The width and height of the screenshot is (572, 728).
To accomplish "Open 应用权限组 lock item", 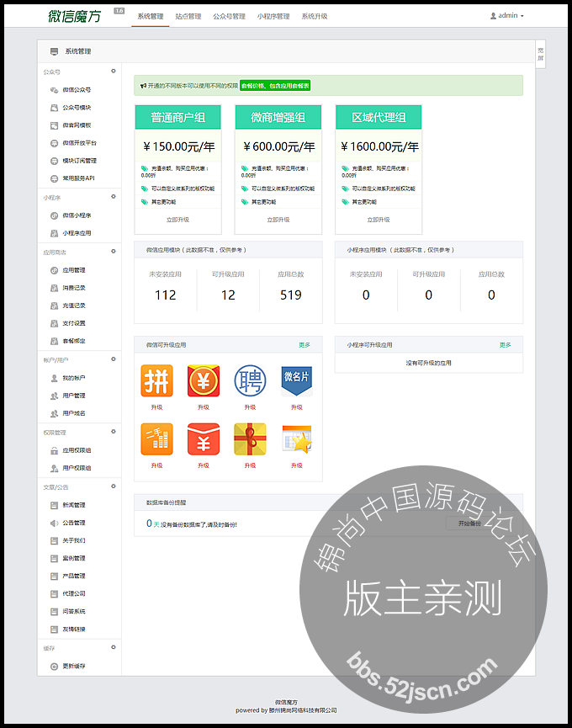I will pyautogui.click(x=77, y=450).
